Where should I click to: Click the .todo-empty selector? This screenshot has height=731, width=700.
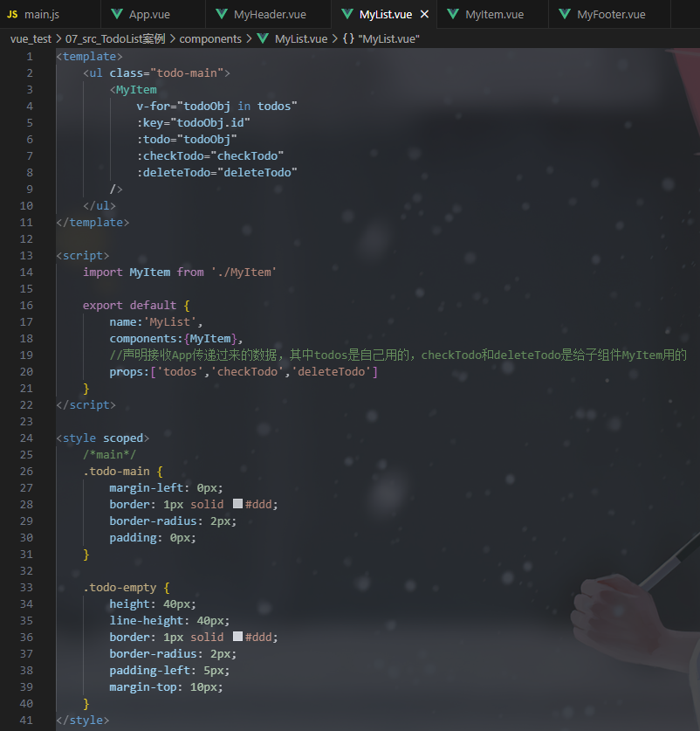120,588
